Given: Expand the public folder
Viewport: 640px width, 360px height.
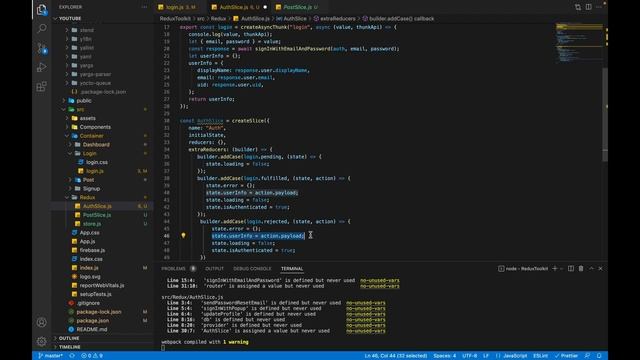Looking at the screenshot, I should 84,100.
